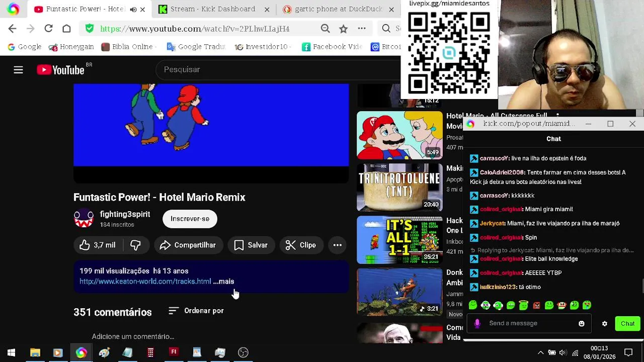The image size is (644, 362).
Task: Open the Honeygain bookmark
Action: pyautogui.click(x=71, y=47)
